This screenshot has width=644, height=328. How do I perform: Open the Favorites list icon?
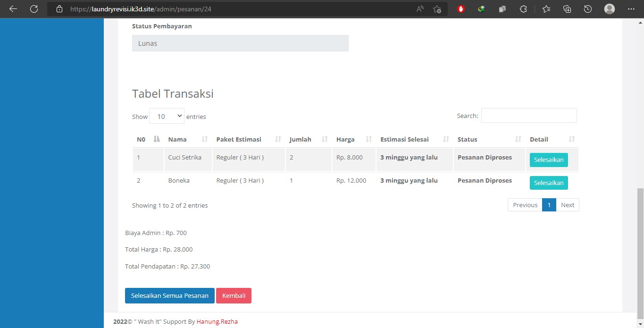[546, 9]
